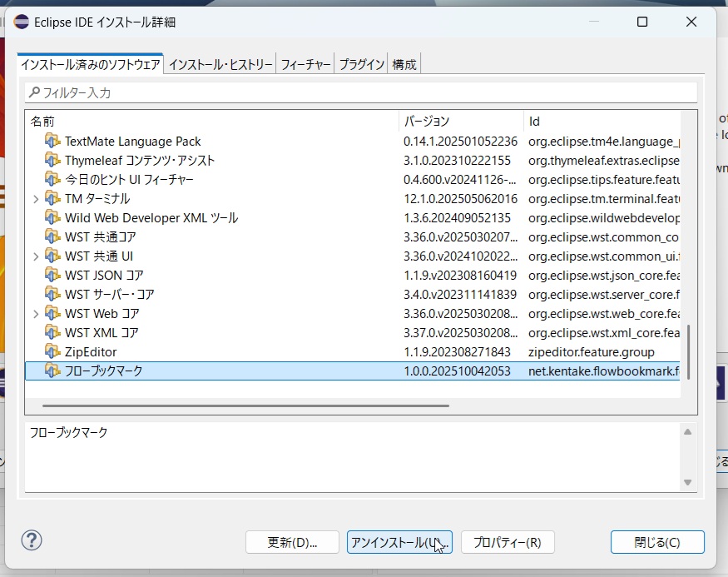This screenshot has width=728, height=577.
Task: Click the ZipEditor feature icon
Action: [x=52, y=351]
